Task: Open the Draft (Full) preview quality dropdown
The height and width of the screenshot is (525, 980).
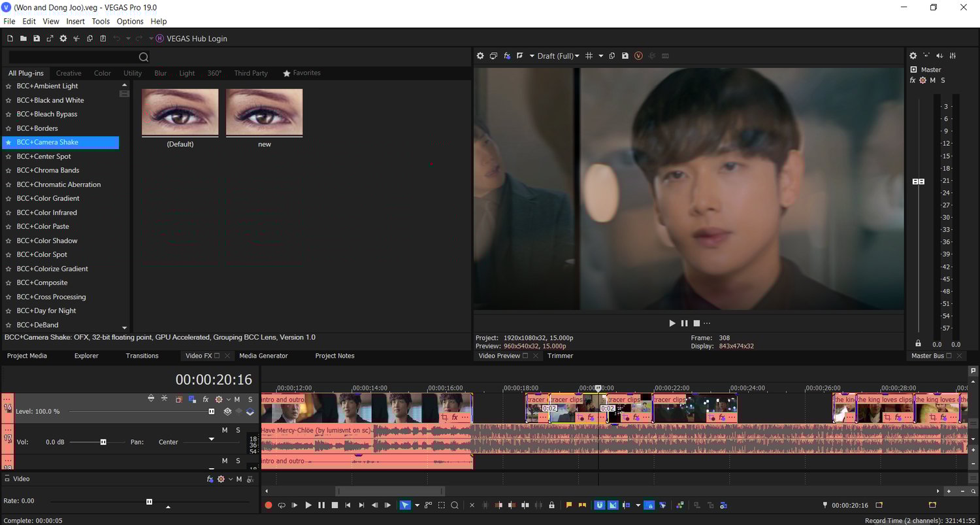Action: click(558, 56)
